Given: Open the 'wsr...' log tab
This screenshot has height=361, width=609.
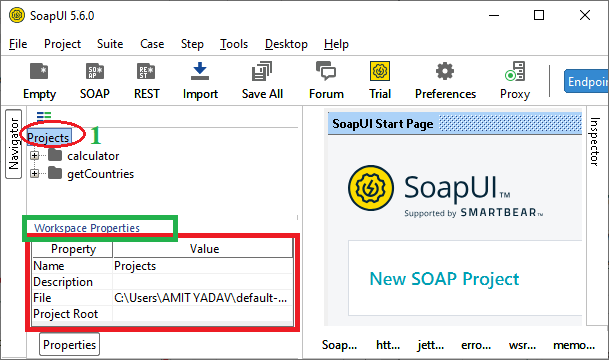Looking at the screenshot, I should [x=522, y=345].
